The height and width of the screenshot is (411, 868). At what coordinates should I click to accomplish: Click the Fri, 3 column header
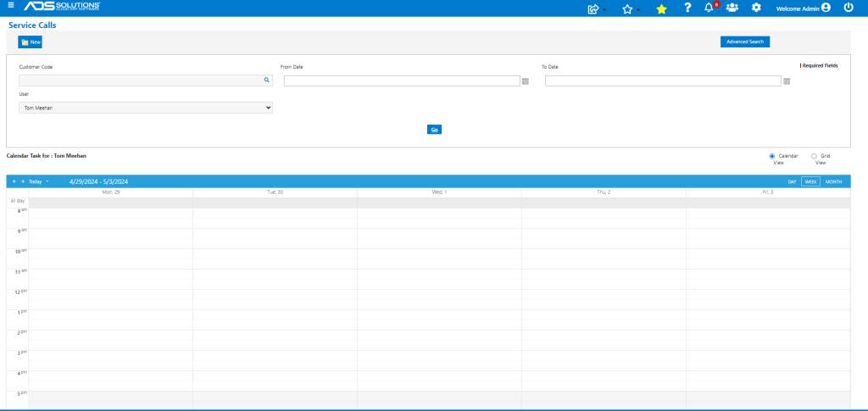768,192
